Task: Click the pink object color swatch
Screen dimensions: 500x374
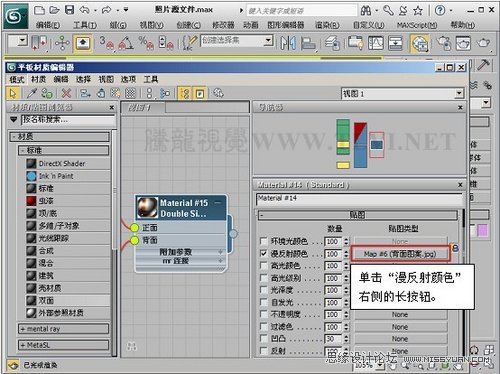Action: (x=483, y=230)
